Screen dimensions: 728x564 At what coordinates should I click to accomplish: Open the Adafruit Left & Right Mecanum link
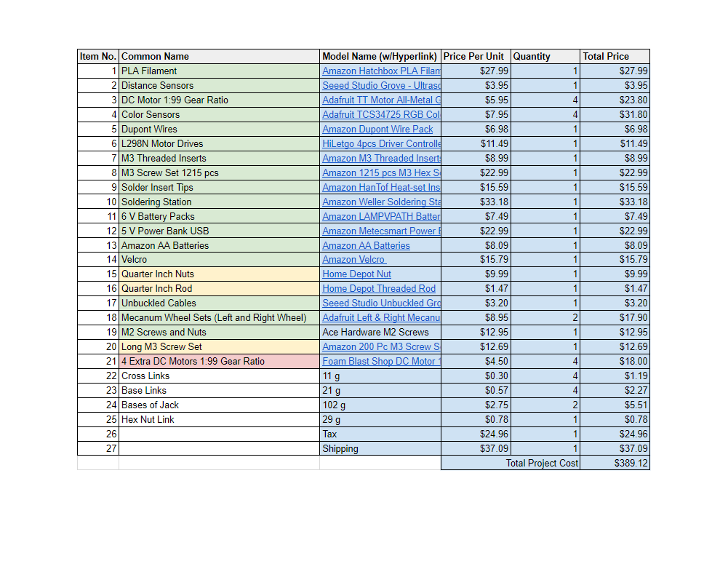tap(381, 318)
